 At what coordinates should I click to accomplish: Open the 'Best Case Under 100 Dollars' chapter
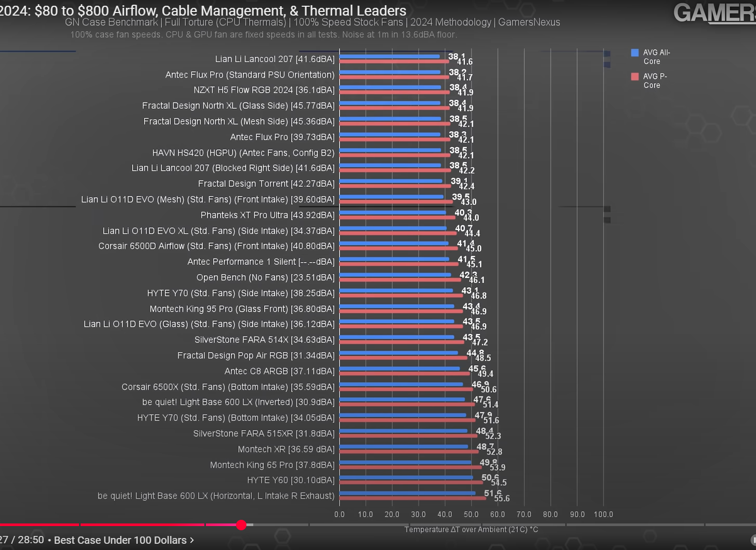pyautogui.click(x=120, y=540)
